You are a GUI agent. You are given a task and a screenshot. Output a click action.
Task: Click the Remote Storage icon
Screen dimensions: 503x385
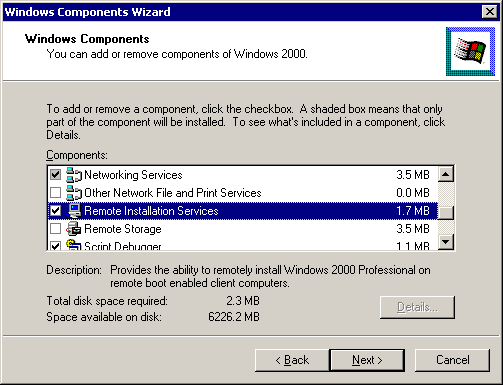click(74, 229)
